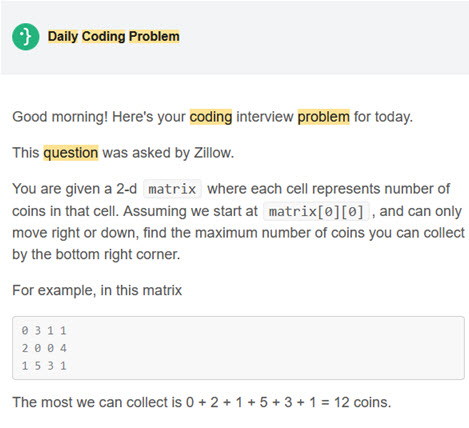The image size is (469, 428).
Task: Click the first row "0 3 1 1" of matrix
Action: 44,331
